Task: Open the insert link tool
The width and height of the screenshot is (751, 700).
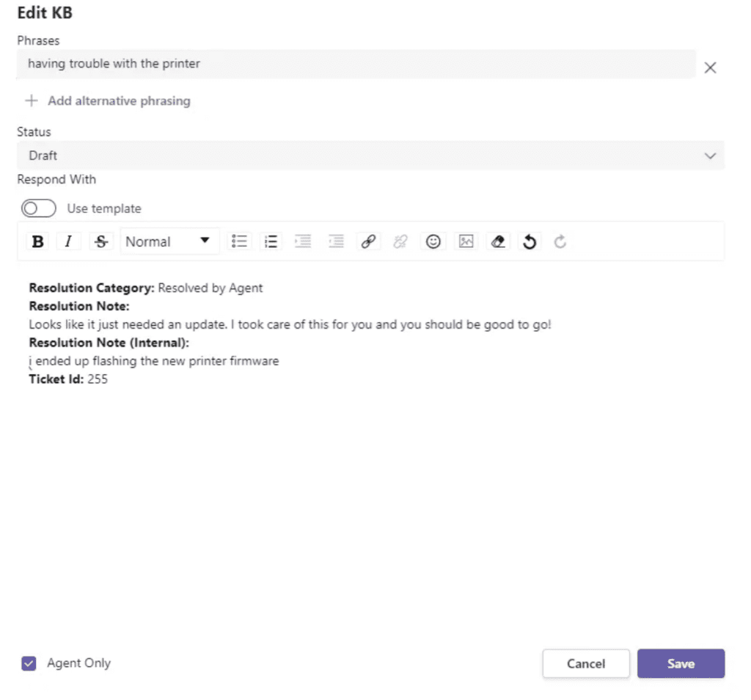Action: (368, 241)
